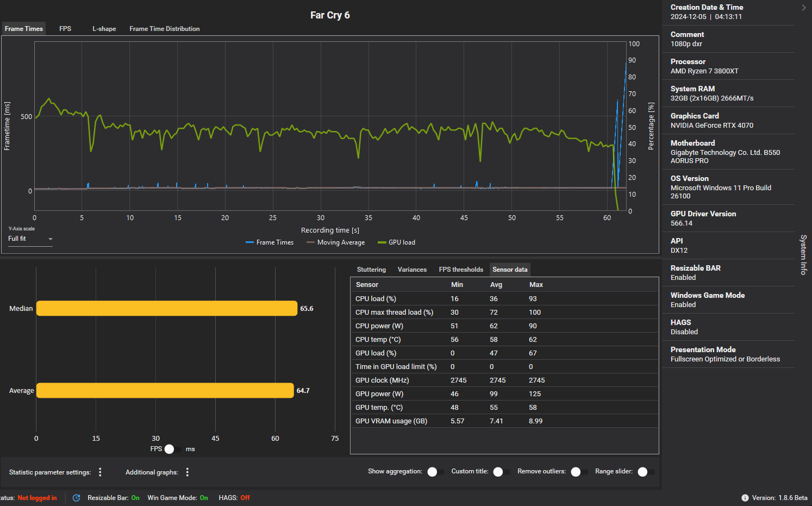Collapse the System Info panel with the chevron
Viewport: 812px width, 506px height.
click(x=804, y=8)
